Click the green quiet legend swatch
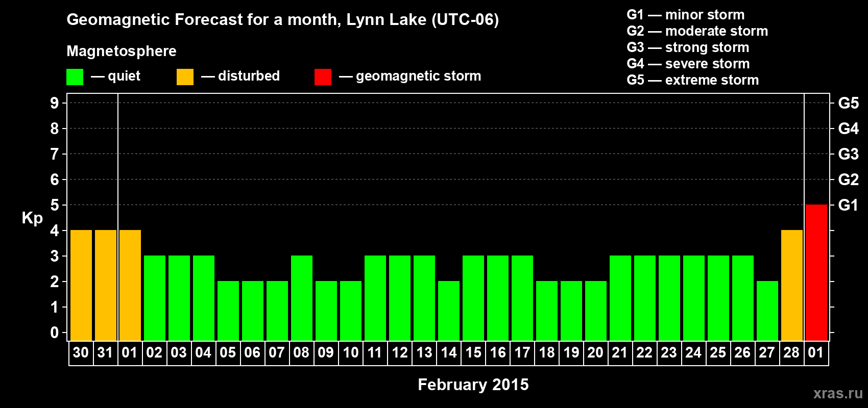This screenshot has height=408, width=868. pyautogui.click(x=75, y=77)
